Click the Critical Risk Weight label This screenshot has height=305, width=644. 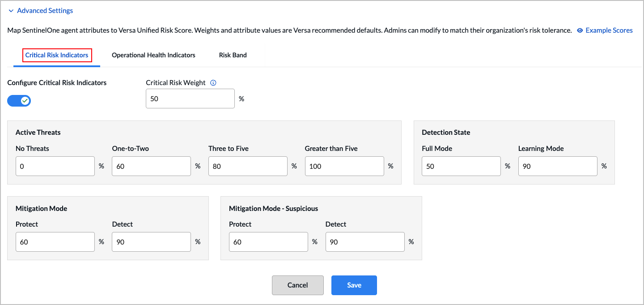(176, 83)
